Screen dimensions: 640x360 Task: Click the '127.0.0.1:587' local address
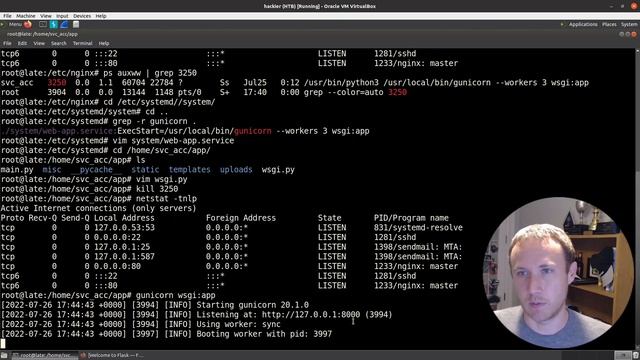click(x=124, y=257)
